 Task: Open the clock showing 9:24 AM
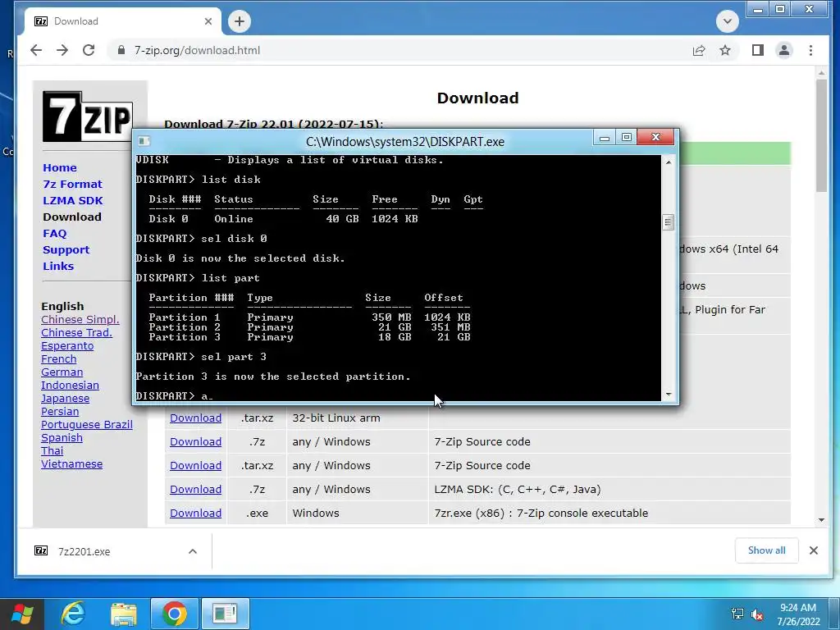tap(798, 614)
